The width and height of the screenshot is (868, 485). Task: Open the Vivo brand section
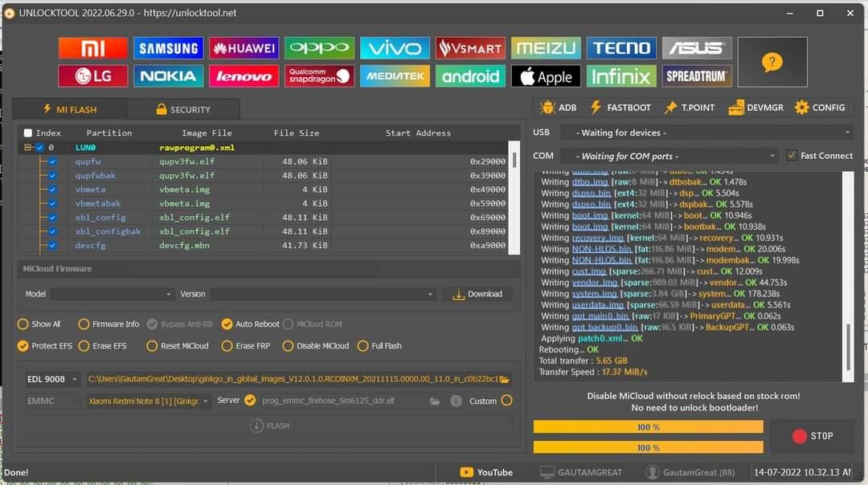coord(395,48)
